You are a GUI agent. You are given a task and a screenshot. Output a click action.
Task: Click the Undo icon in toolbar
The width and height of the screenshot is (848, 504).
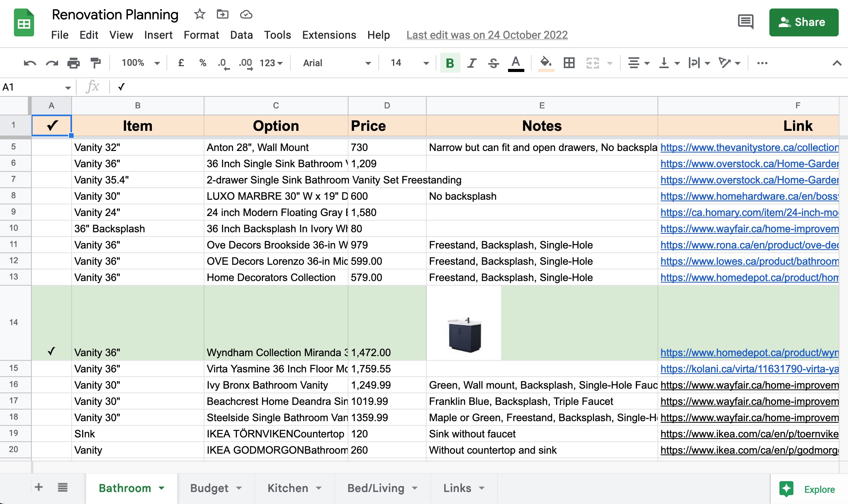(x=30, y=63)
